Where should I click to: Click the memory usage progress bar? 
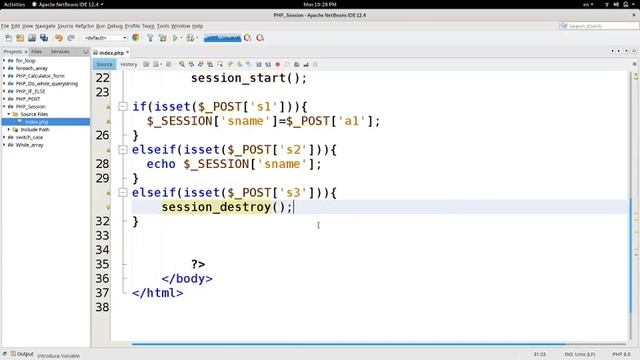(222, 38)
